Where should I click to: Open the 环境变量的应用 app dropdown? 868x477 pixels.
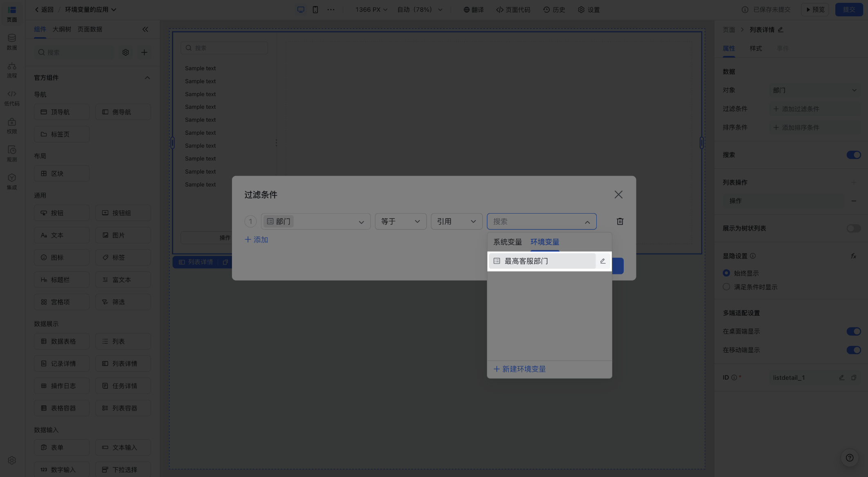click(x=91, y=9)
